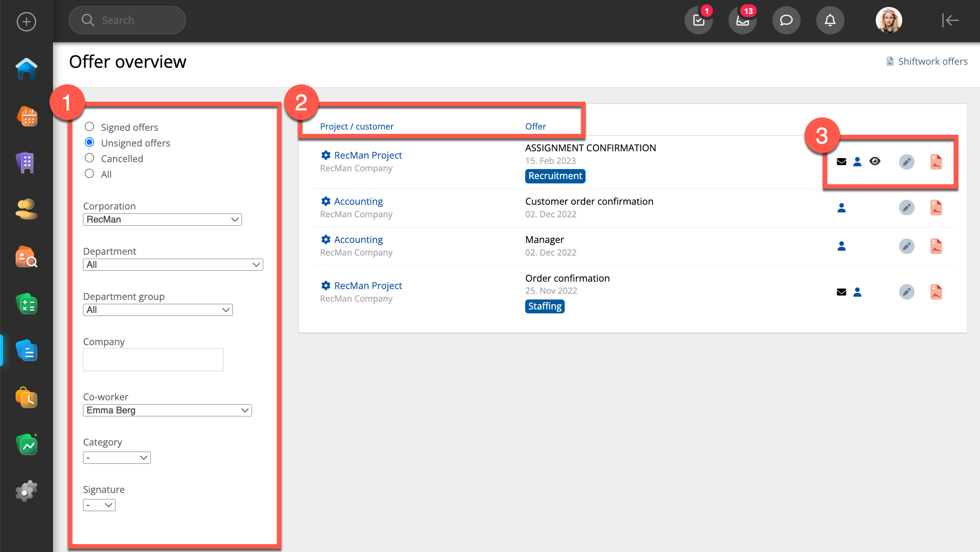Image resolution: width=980 pixels, height=552 pixels.
Task: Select the Signed offers radio button
Action: click(x=89, y=127)
